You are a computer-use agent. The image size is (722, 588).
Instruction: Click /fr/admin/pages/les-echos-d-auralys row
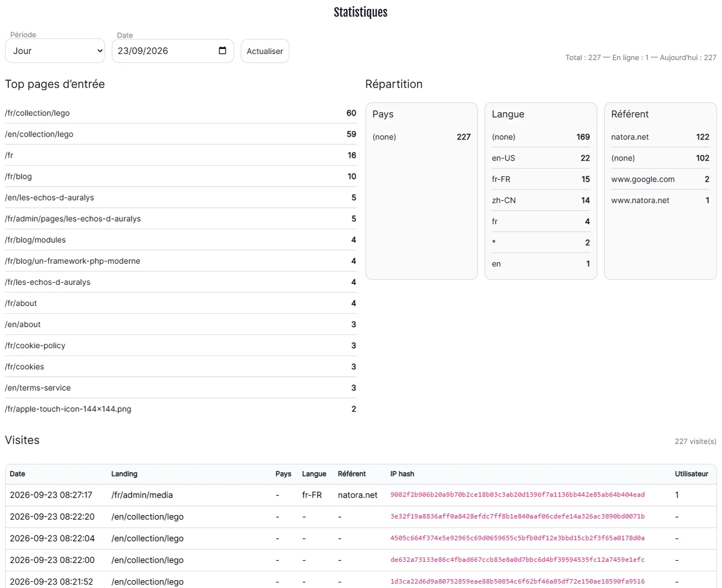[180, 218]
